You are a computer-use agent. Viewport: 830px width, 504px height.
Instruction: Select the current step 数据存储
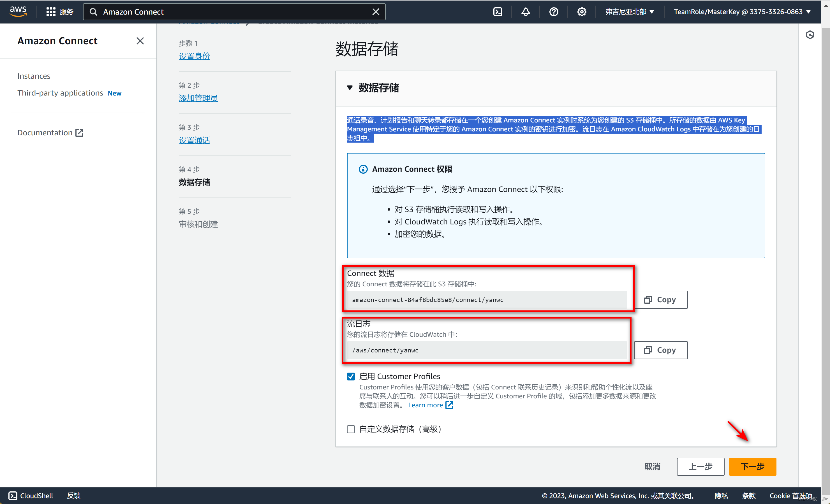[194, 182]
